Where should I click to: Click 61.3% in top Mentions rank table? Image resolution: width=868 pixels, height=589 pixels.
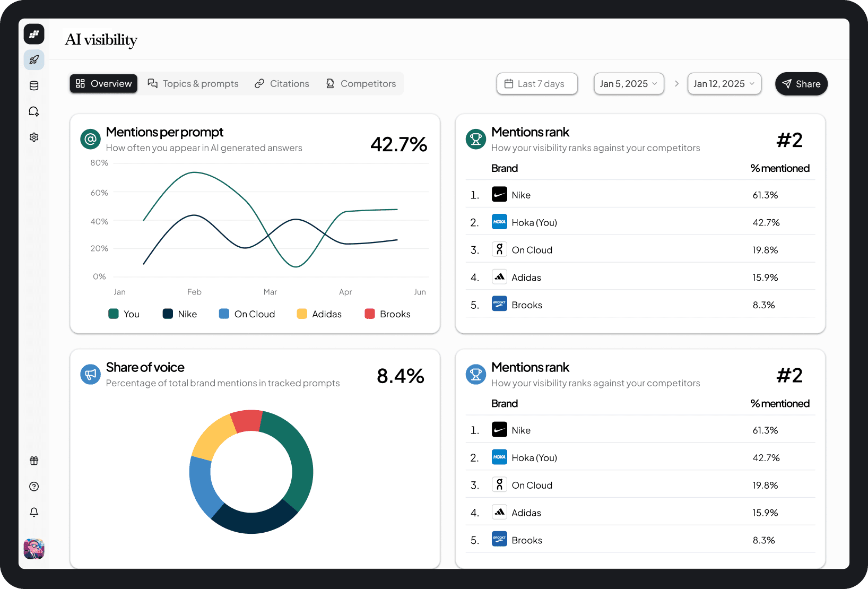(x=765, y=195)
